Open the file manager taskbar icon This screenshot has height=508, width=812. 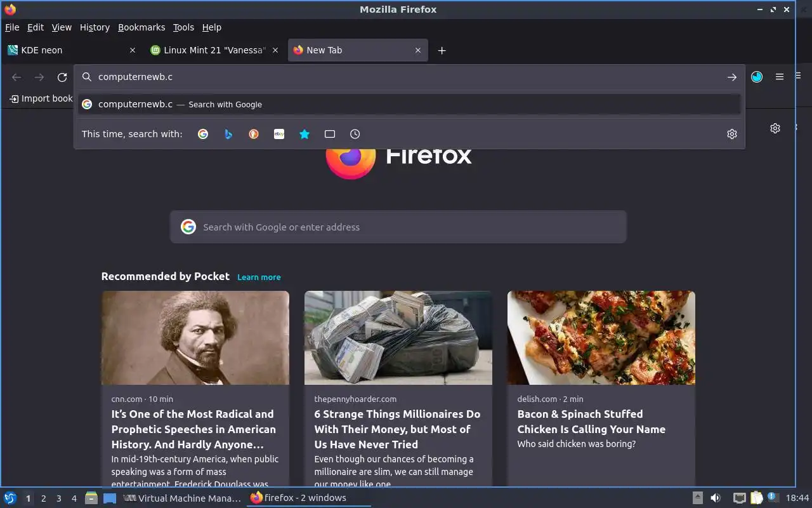91,498
